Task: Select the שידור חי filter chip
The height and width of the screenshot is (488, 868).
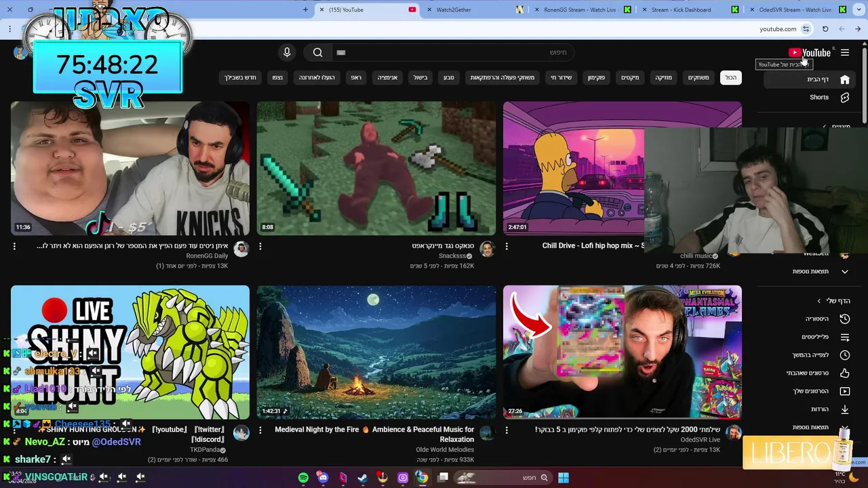Action: tap(561, 77)
